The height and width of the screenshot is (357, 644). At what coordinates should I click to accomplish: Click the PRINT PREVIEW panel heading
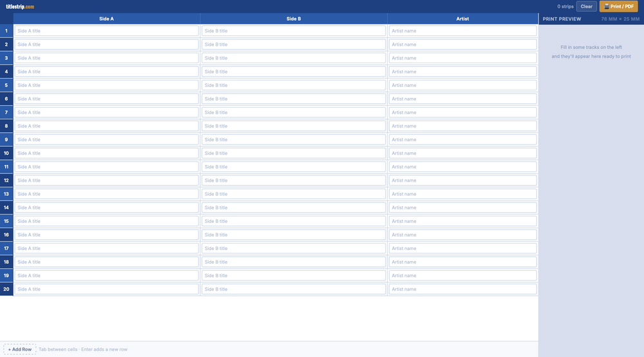click(562, 19)
